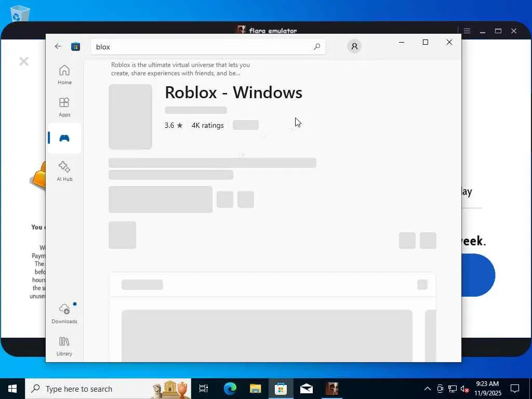Image resolution: width=532 pixels, height=399 pixels.
Task: Open the Recycle Bin on desktop
Action: 20,13
